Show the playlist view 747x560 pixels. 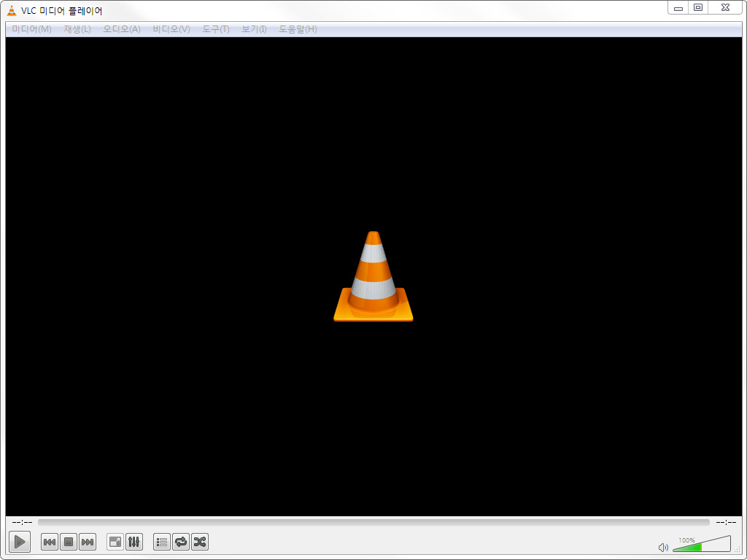point(162,542)
